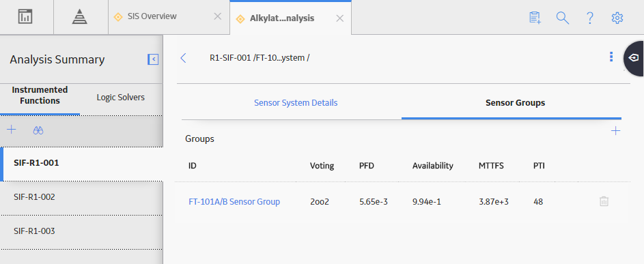The width and height of the screenshot is (644, 264).
Task: Open help question mark icon
Action: 590,18
